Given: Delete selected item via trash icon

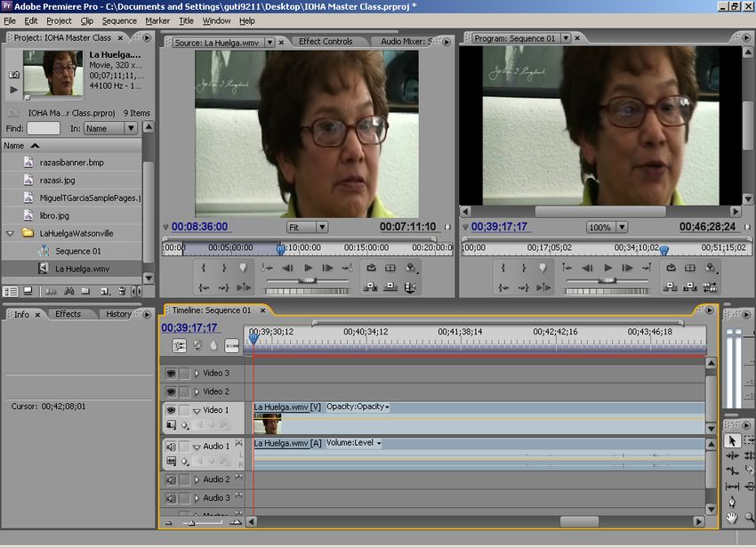Looking at the screenshot, I should [x=122, y=291].
